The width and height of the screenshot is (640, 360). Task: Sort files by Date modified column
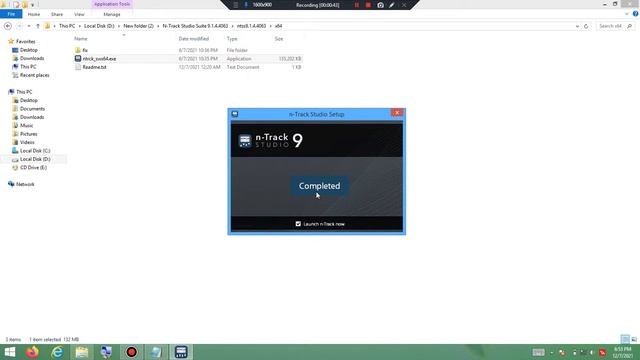click(194, 39)
